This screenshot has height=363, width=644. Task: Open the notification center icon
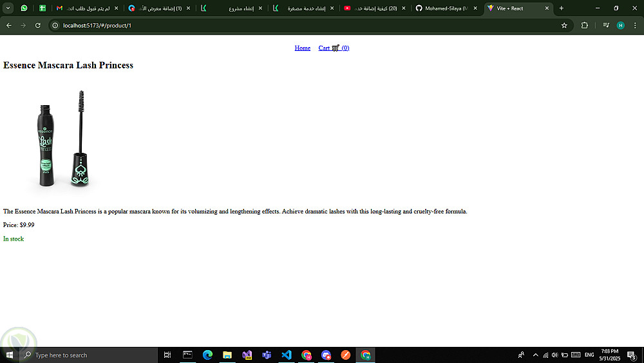click(x=632, y=355)
